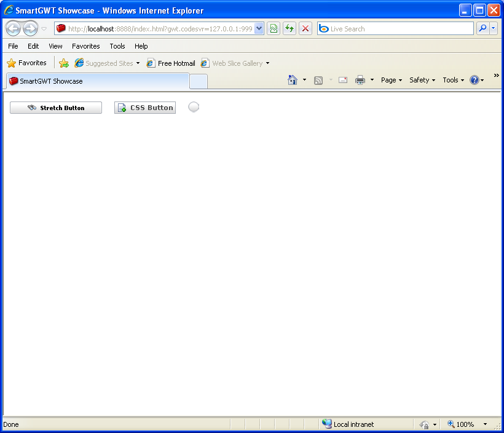
Task: Click the Internet Explorer logo in title bar
Action: click(9, 10)
